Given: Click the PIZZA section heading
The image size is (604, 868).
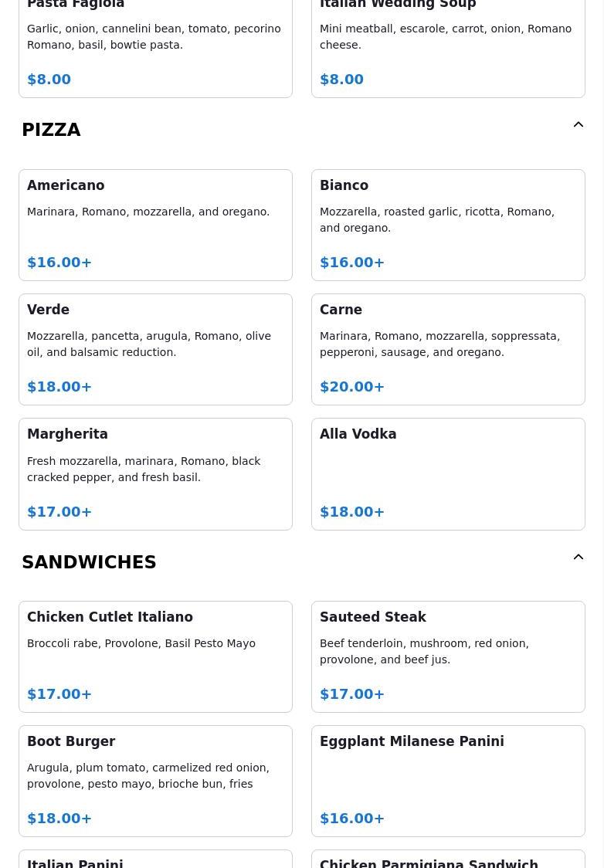Looking at the screenshot, I should point(51,130).
